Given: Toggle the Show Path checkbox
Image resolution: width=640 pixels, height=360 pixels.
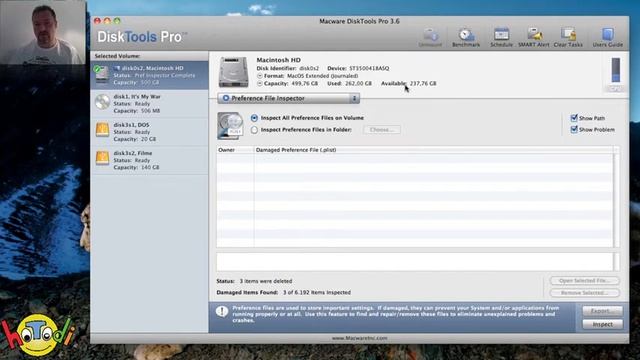Looking at the screenshot, I should 574,118.
